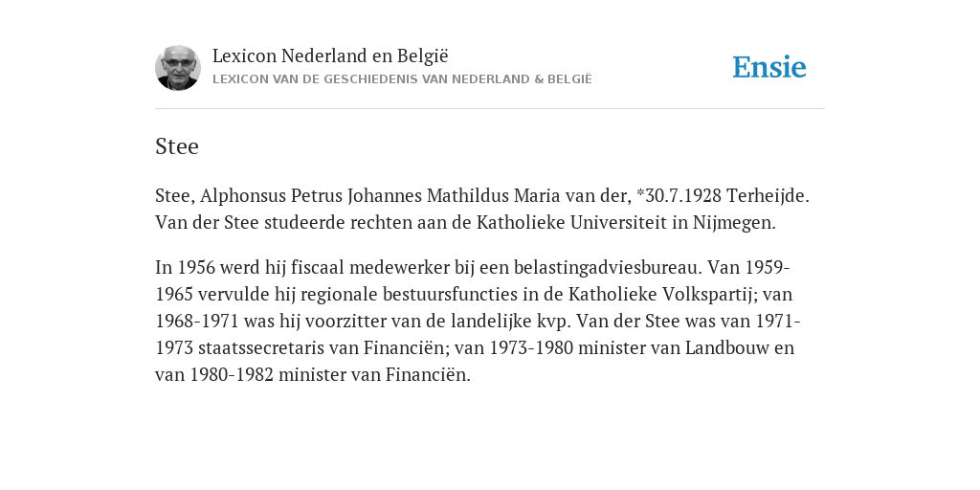Click the word 'voorzitter' in the paragraph
The width and height of the screenshot is (980, 490).
tap(344, 322)
